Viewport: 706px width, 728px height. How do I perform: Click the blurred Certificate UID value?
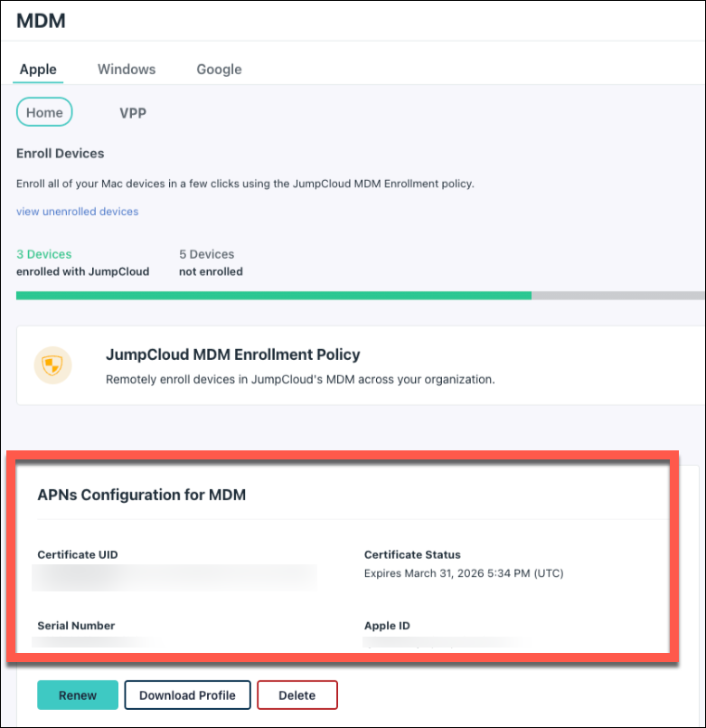point(174,575)
